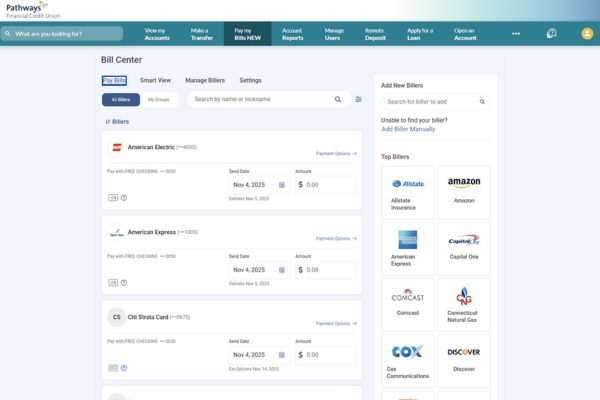Open the three-dot more menu in navigation
This screenshot has width=600, height=400.
pyautogui.click(x=516, y=34)
